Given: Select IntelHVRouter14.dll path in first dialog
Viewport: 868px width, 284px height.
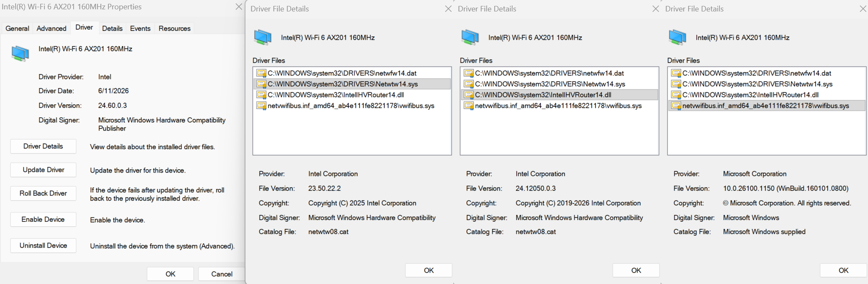Looking at the screenshot, I should 336,95.
